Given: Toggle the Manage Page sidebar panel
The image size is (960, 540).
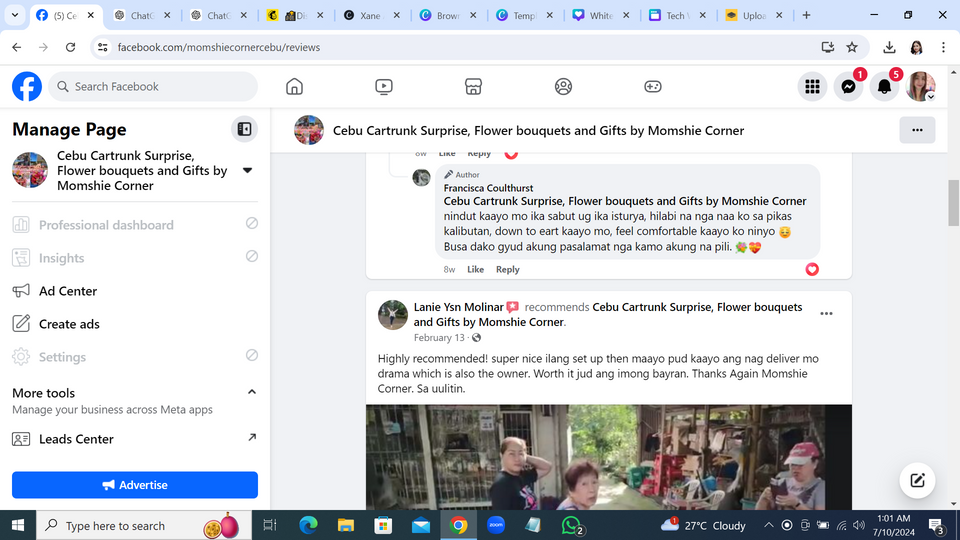Looking at the screenshot, I should pos(243,129).
